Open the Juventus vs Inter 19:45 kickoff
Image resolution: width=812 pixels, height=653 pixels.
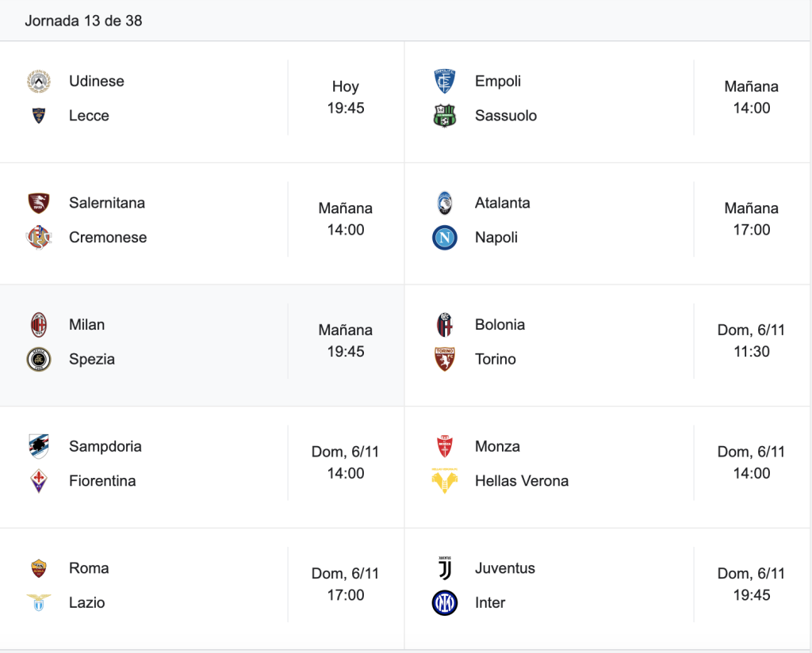tap(752, 584)
